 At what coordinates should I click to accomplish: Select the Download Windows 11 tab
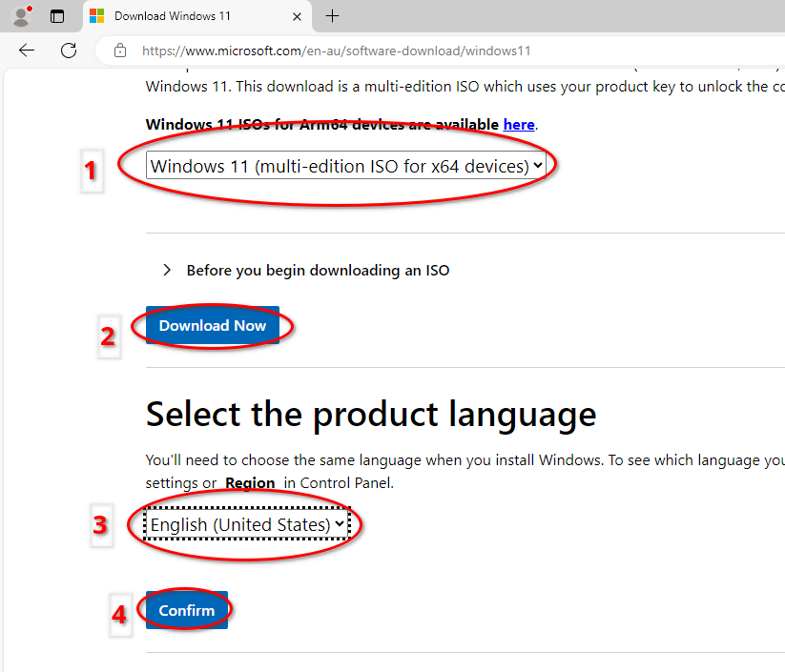[x=197, y=16]
